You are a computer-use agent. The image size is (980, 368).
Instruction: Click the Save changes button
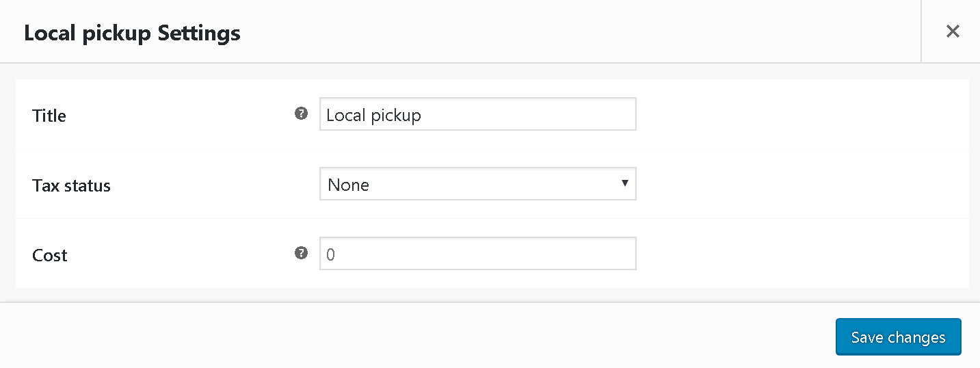[899, 337]
